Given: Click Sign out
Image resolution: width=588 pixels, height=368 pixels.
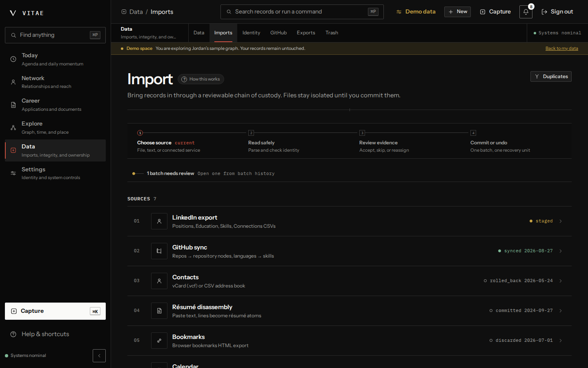Looking at the screenshot, I should point(557,12).
